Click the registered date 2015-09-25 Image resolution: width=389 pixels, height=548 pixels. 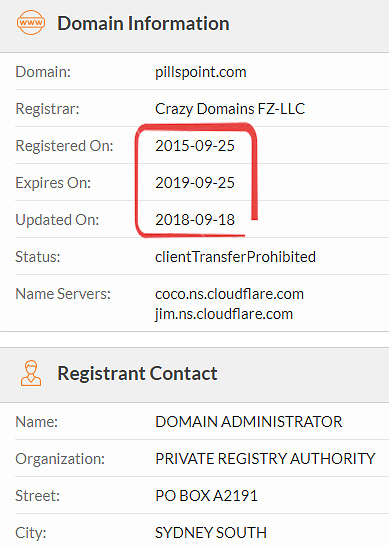tap(195, 146)
